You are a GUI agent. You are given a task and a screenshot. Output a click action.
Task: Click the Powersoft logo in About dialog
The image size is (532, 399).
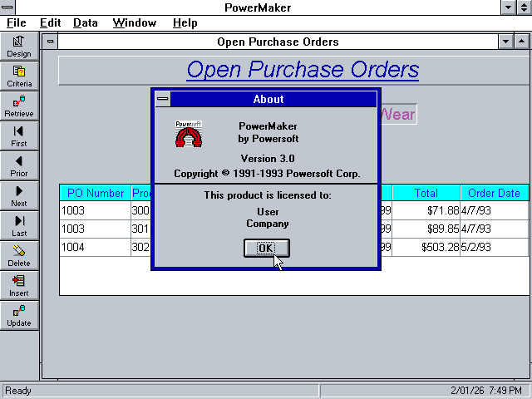(x=189, y=134)
